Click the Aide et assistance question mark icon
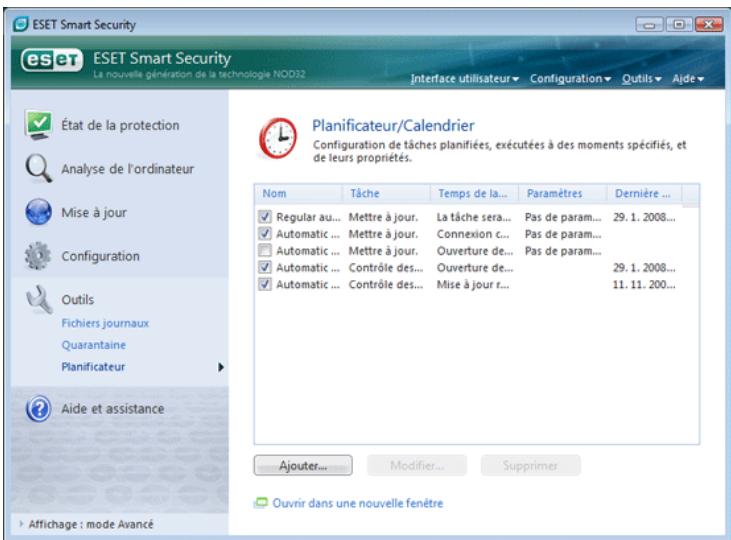Viewport: 731px width, 540px height. click(x=39, y=409)
